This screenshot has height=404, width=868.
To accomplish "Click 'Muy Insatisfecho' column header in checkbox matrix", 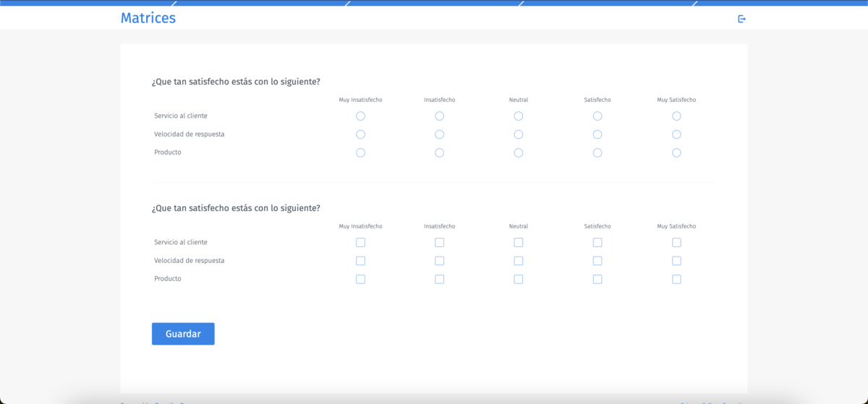I will coord(360,226).
